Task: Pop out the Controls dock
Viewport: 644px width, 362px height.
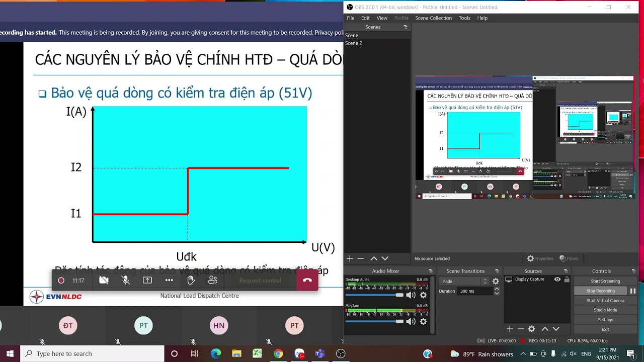Action: (633, 271)
